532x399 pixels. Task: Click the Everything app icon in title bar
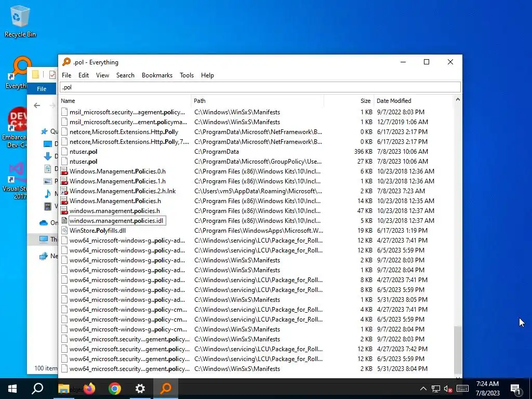coord(66,62)
